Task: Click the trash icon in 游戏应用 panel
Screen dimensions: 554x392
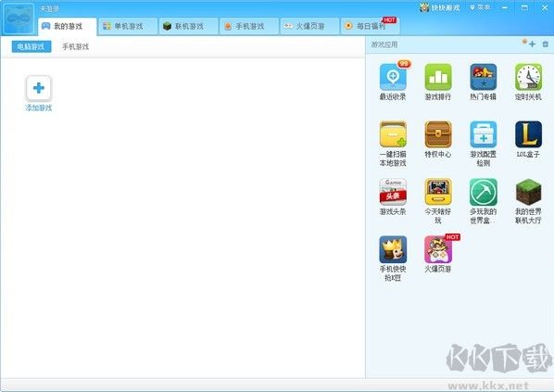Action: [545, 44]
